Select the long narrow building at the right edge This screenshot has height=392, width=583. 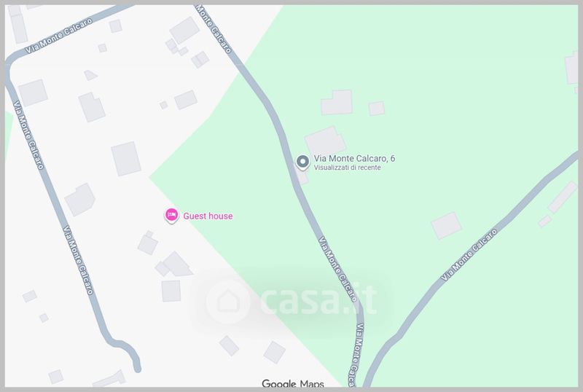point(563,197)
